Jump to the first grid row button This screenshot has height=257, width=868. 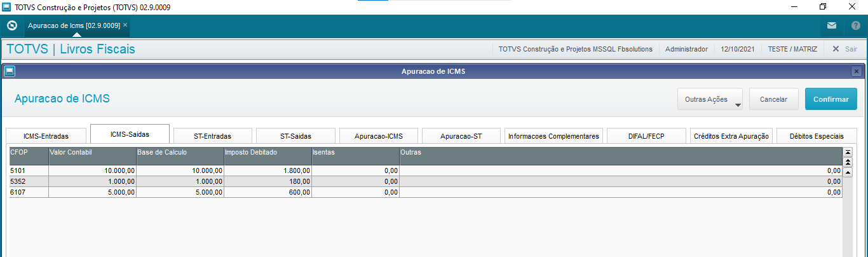click(x=847, y=152)
